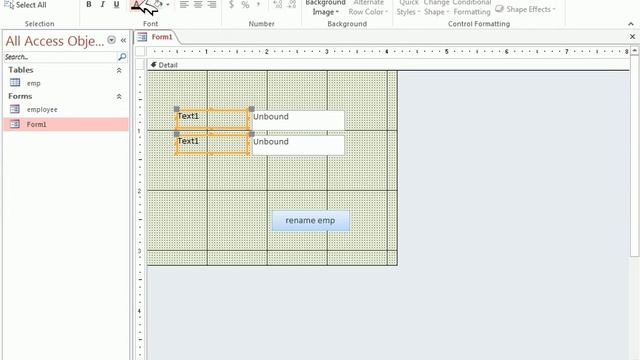Collapse the ribbon with the arrow

631,24
